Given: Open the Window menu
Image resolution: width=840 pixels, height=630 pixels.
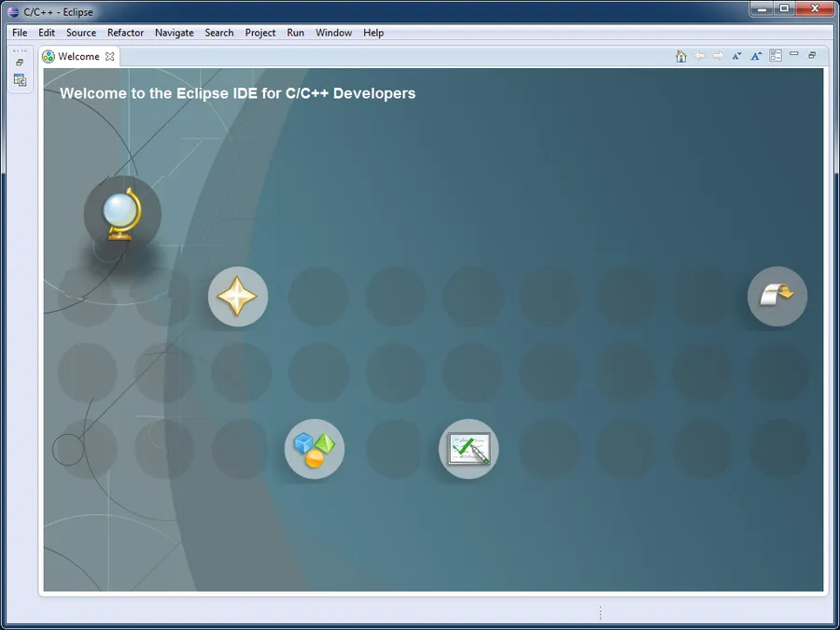Looking at the screenshot, I should [x=334, y=33].
